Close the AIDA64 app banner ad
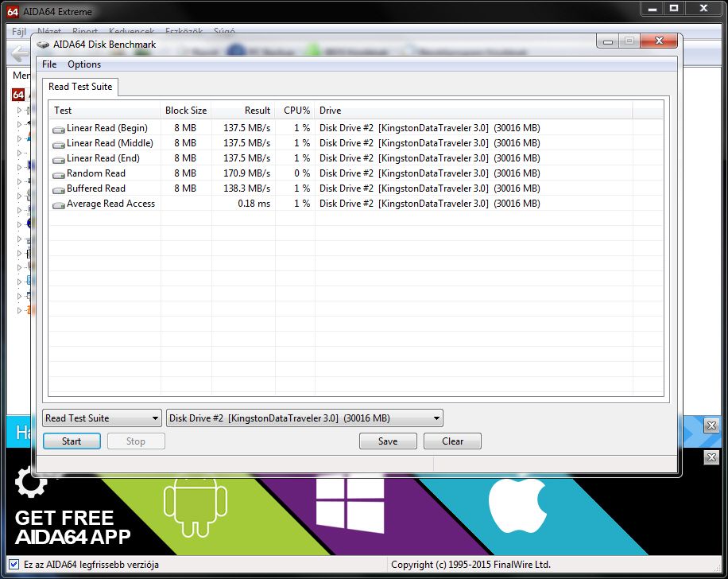Viewport: 728px width, 579px height. pyautogui.click(x=711, y=457)
